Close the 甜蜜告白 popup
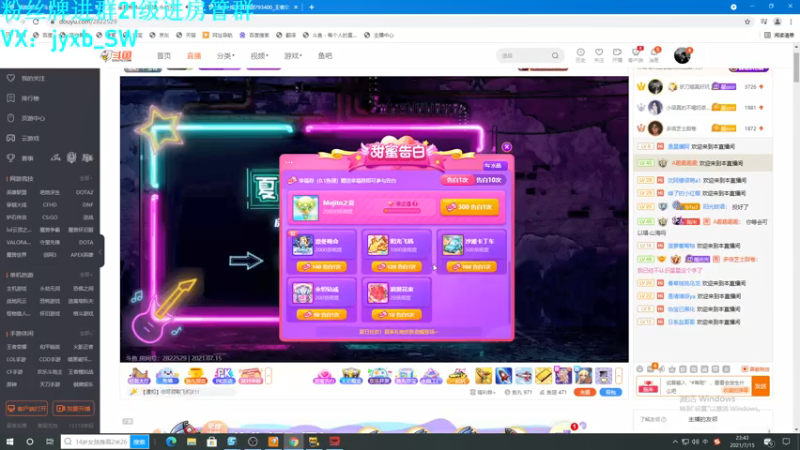Screen dimensions: 800x450 pos(507,147)
